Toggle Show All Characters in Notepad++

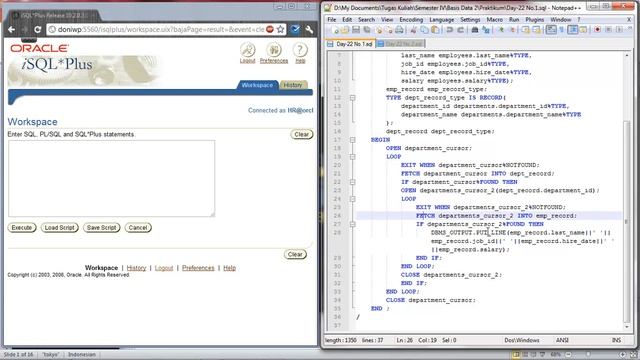pyautogui.click(x=562, y=30)
